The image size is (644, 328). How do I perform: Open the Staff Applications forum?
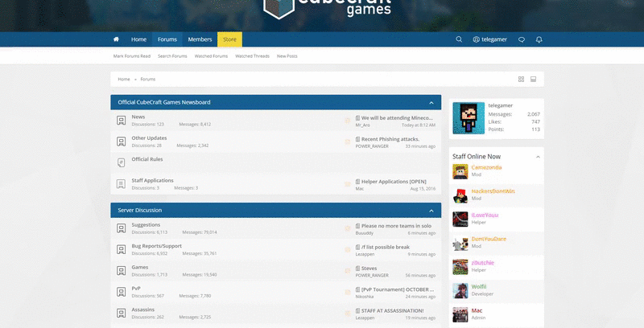click(x=152, y=180)
